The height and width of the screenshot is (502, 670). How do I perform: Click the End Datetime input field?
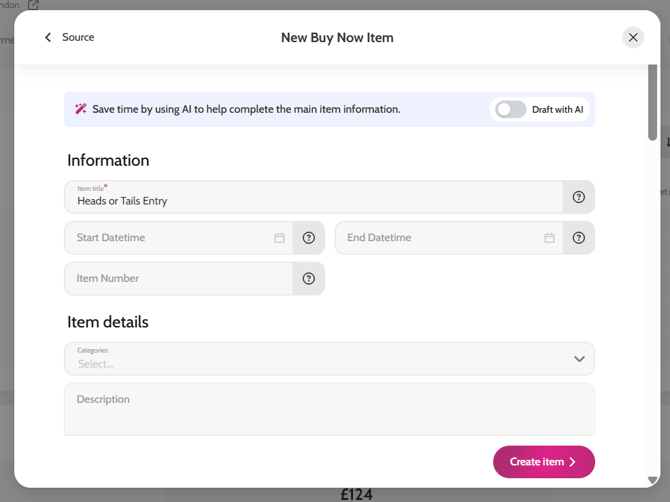click(x=440, y=238)
